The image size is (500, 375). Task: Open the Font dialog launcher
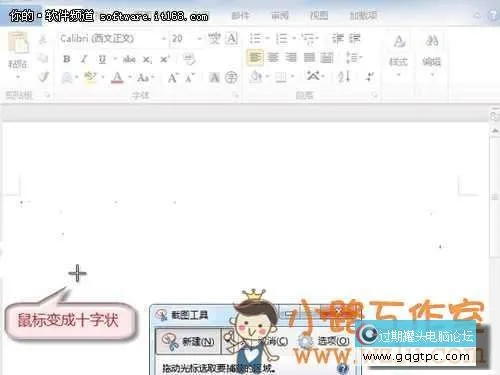pyautogui.click(x=236, y=96)
